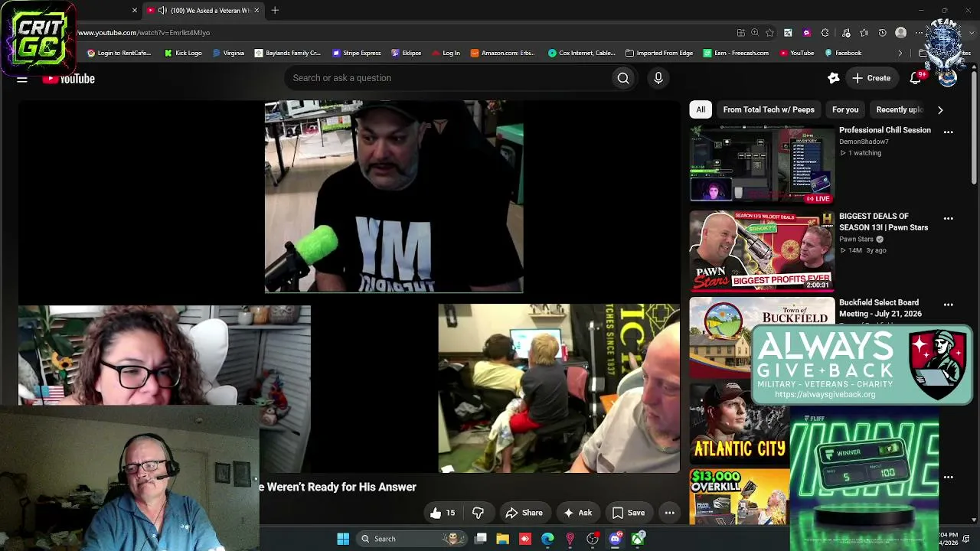Open the Kick Logo bookmark
980x551 pixels.
(183, 54)
